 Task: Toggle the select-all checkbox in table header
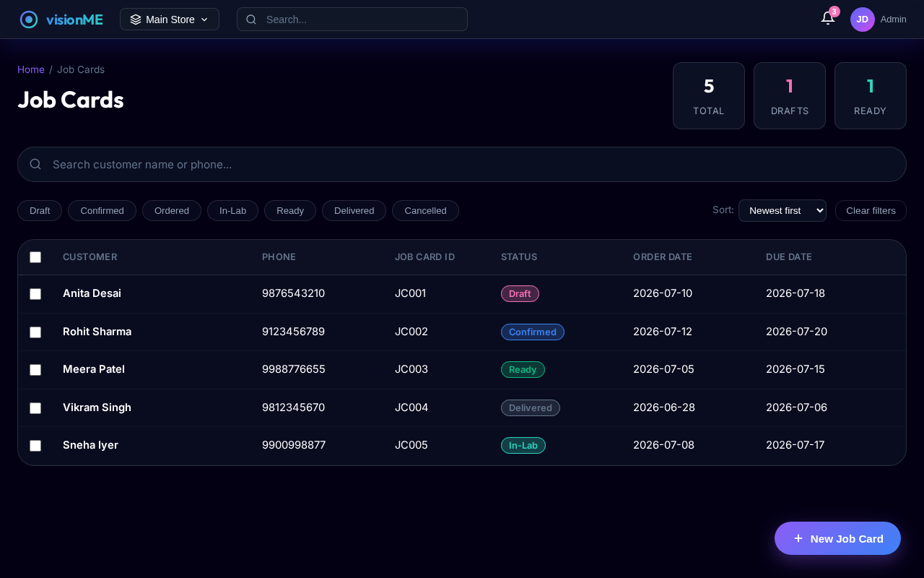(x=35, y=257)
